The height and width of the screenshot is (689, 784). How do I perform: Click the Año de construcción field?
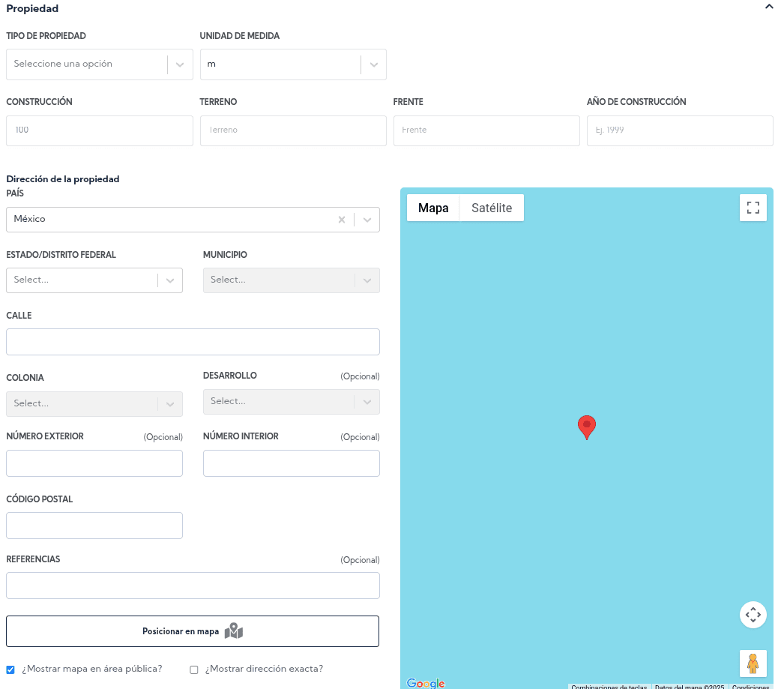pos(679,130)
